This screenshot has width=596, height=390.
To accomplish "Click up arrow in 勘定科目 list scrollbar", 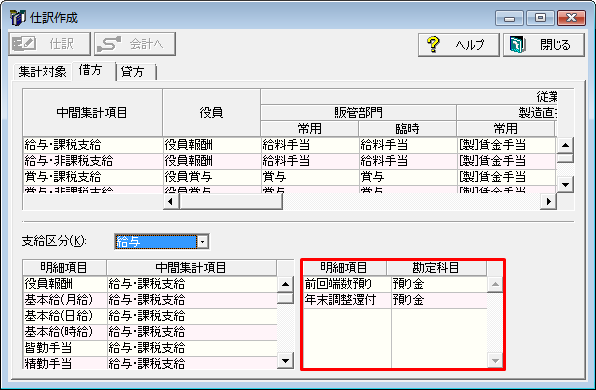I will click(x=495, y=284).
